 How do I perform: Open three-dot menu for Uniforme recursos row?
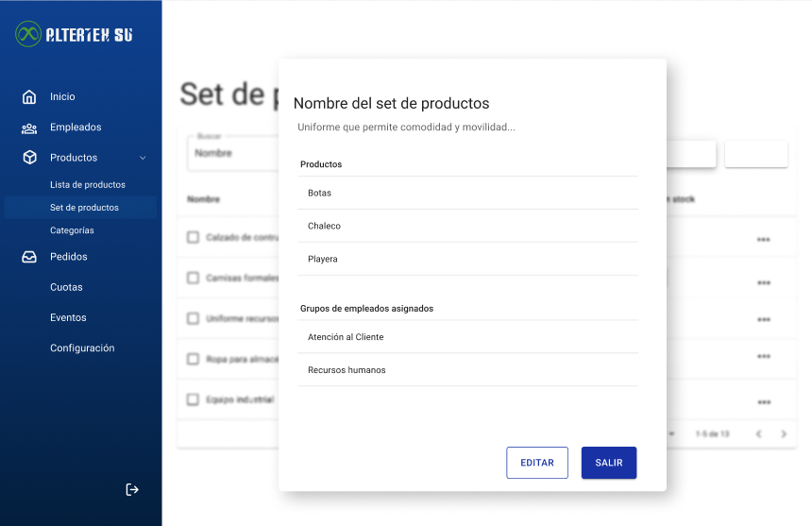[763, 319]
